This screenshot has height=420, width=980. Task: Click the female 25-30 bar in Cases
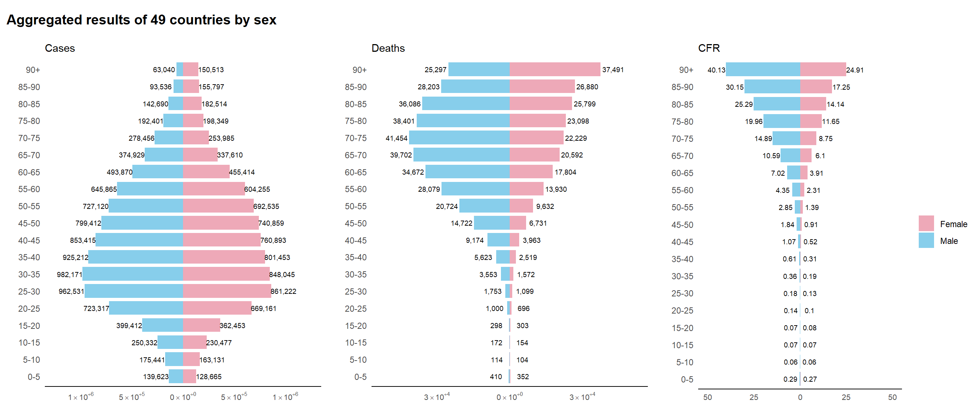click(227, 291)
